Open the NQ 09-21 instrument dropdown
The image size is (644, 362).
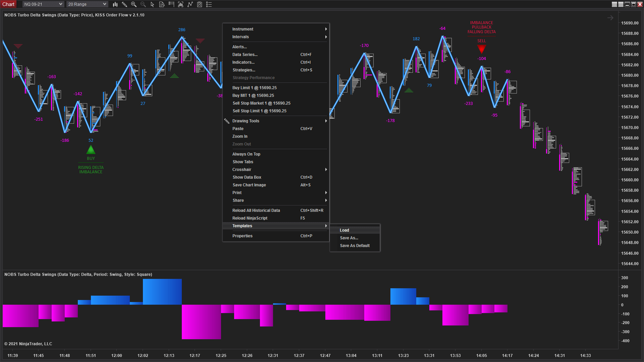(x=43, y=4)
